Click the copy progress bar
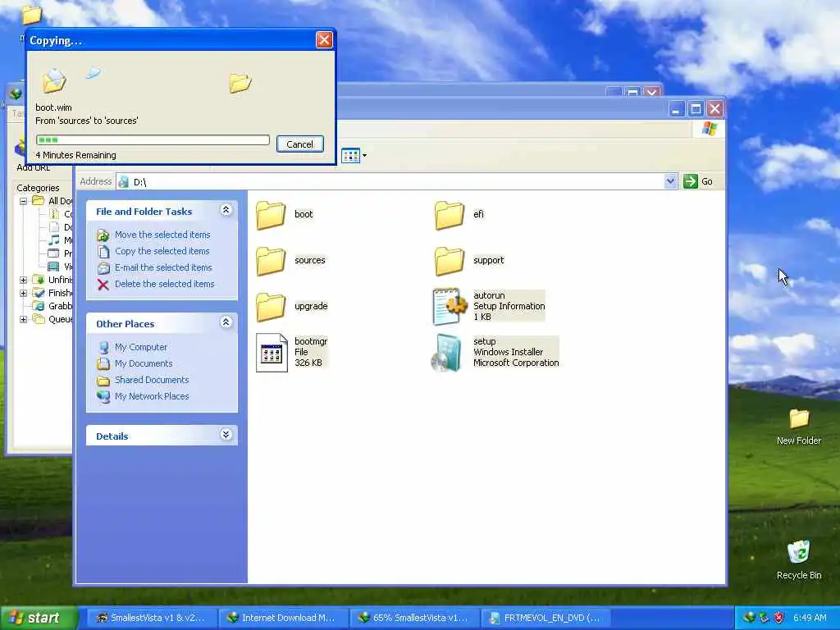840x630 pixels. [153, 139]
